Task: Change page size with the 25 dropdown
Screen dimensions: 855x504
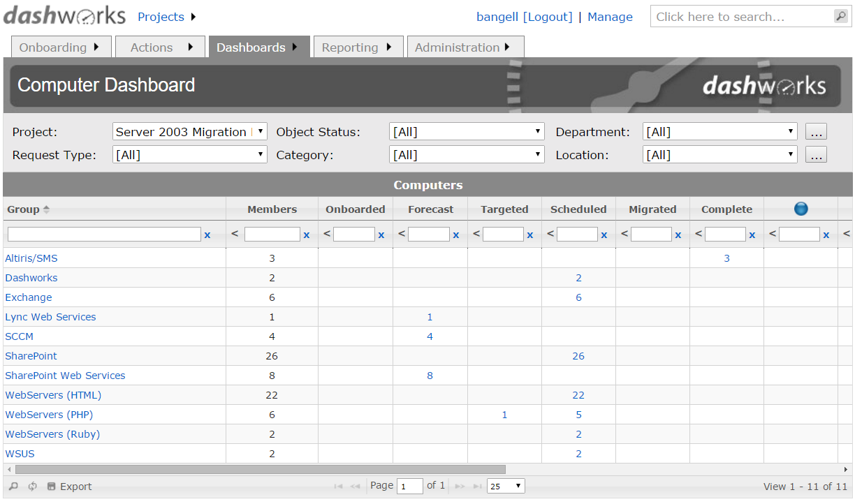Action: pyautogui.click(x=505, y=485)
